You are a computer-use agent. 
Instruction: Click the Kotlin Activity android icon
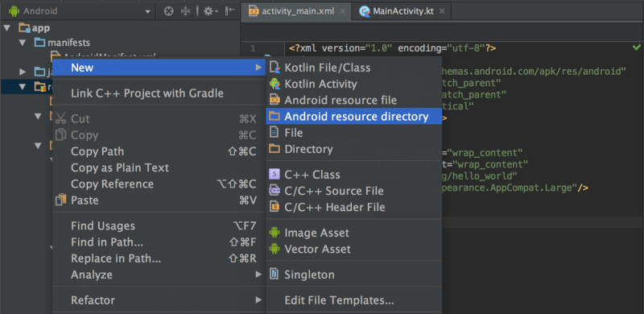tap(275, 84)
